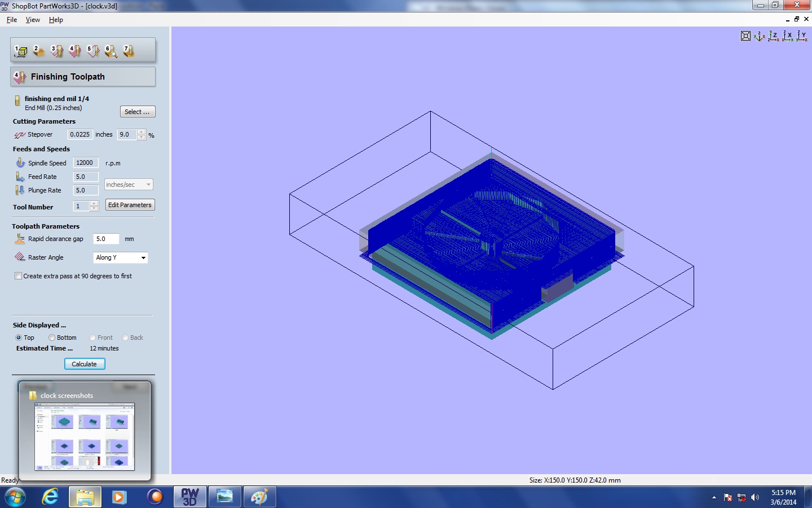Decrease Tool Number with down arrow
Image resolution: width=812 pixels, height=508 pixels.
pyautogui.click(x=94, y=209)
